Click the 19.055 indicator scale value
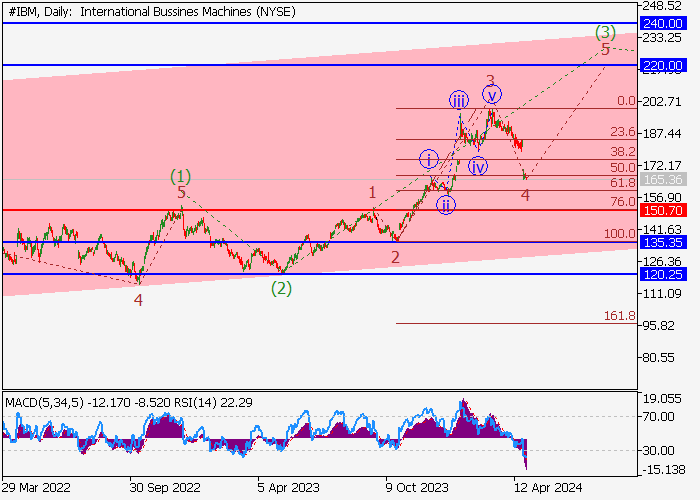Viewport: 700px width, 500px height. (662, 399)
